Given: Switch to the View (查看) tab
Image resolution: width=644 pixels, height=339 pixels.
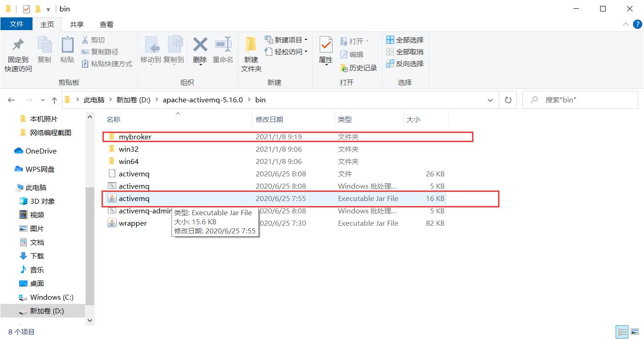Looking at the screenshot, I should pyautogui.click(x=107, y=25).
